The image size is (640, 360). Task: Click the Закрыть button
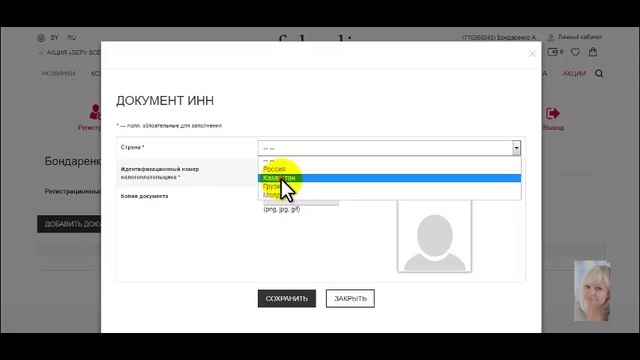pyautogui.click(x=350, y=298)
